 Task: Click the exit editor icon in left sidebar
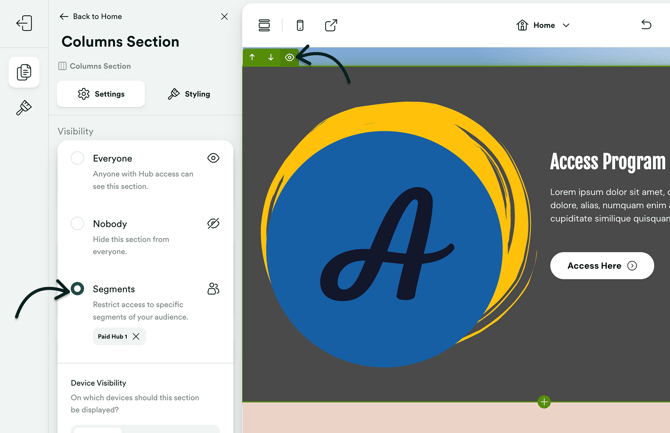24,23
